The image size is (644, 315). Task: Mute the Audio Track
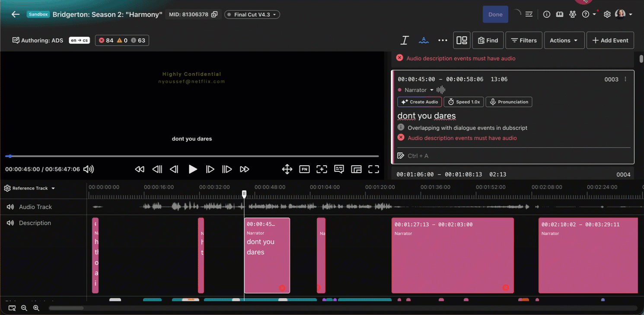pos(10,207)
